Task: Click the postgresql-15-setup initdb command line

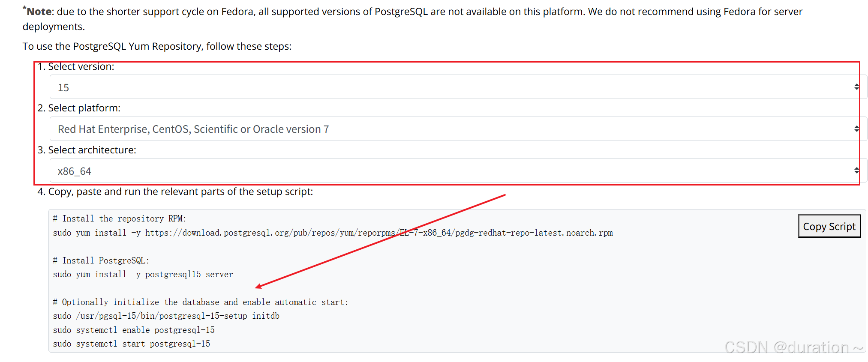Action: [x=166, y=316]
